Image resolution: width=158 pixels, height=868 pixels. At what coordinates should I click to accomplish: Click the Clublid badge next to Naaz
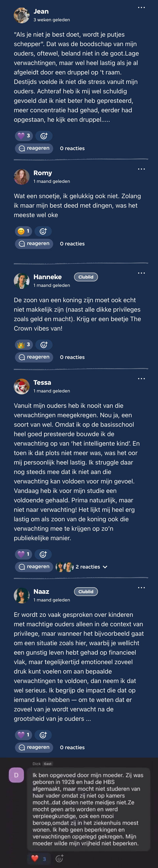[86, 592]
